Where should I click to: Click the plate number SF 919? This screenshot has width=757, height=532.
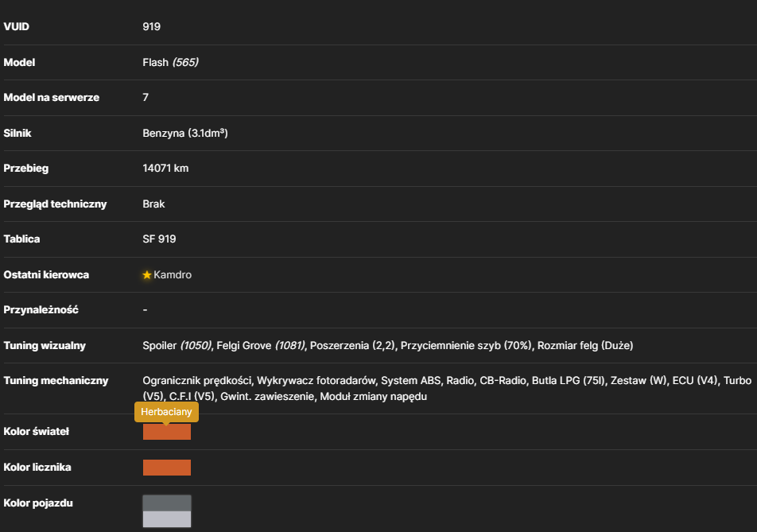point(159,239)
